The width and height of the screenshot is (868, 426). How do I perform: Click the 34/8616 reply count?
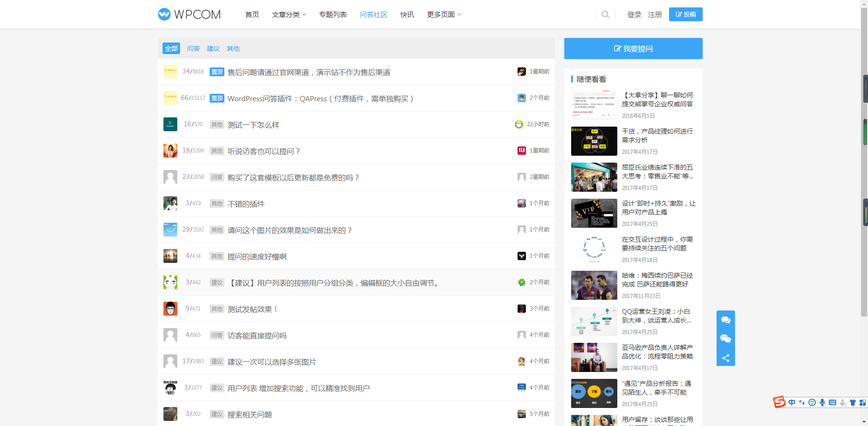193,71
